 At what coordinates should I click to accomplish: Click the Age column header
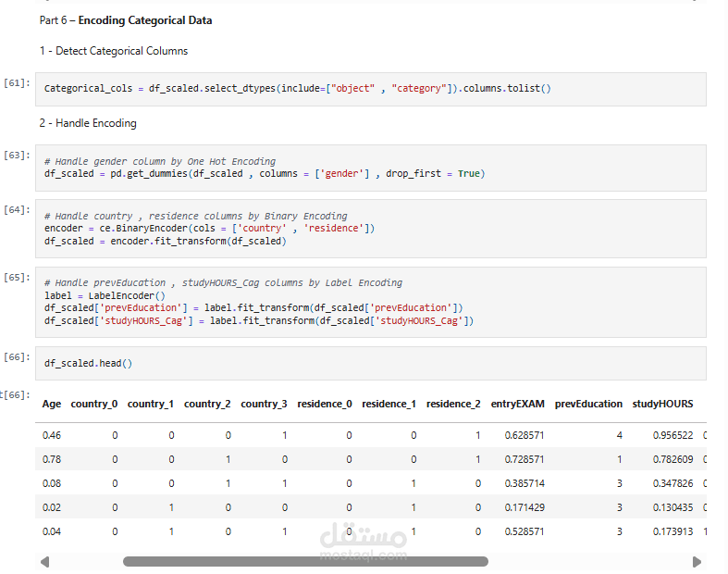tap(52, 404)
